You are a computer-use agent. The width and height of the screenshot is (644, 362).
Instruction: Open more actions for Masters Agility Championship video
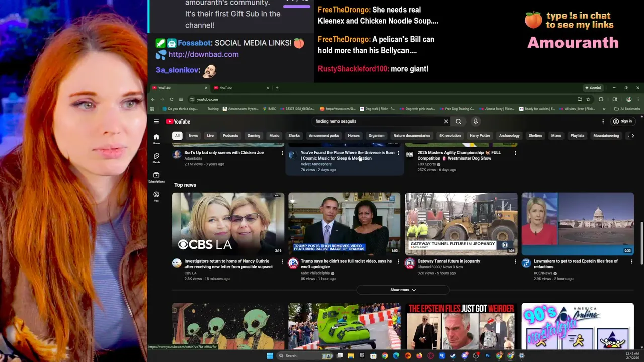(515, 153)
